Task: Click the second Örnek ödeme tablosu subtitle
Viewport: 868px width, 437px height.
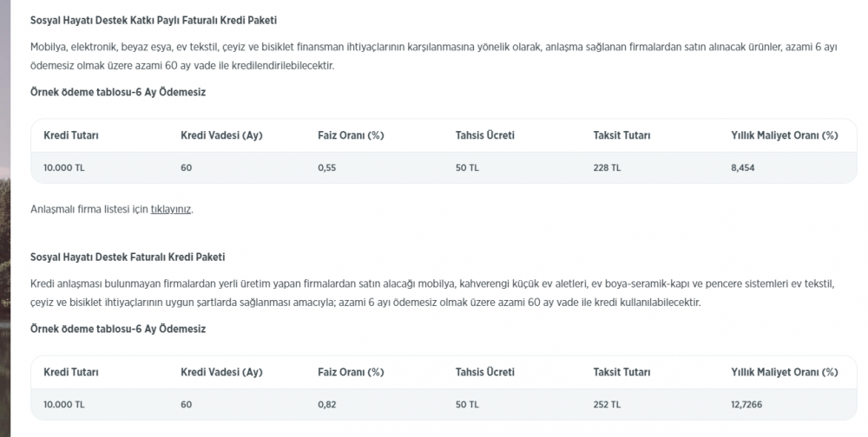Action: tap(118, 329)
